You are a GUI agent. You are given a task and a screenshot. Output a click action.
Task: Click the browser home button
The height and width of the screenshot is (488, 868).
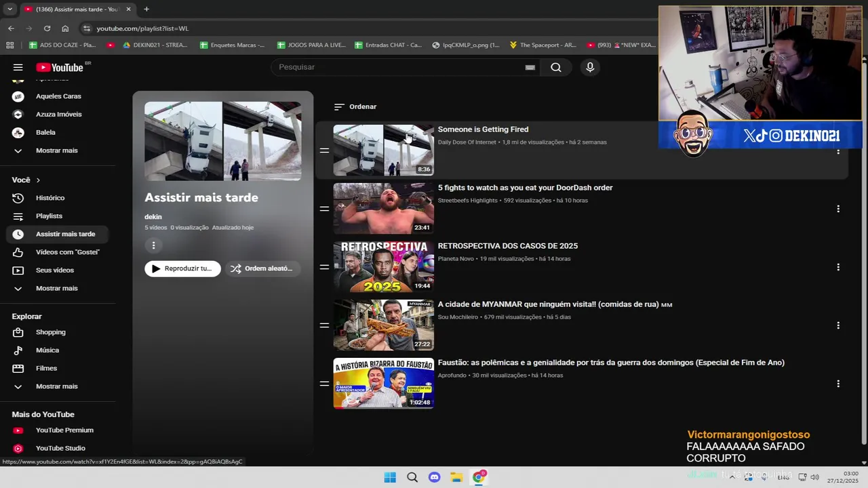click(65, 28)
